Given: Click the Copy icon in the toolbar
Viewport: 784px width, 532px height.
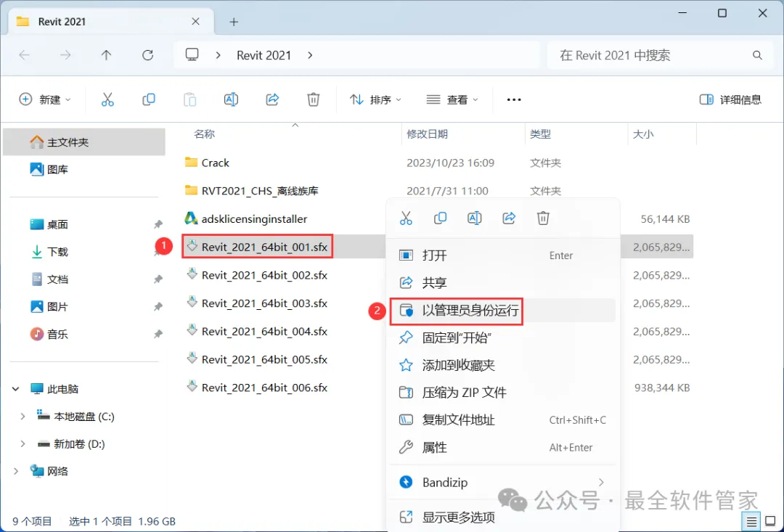Looking at the screenshot, I should click(149, 99).
